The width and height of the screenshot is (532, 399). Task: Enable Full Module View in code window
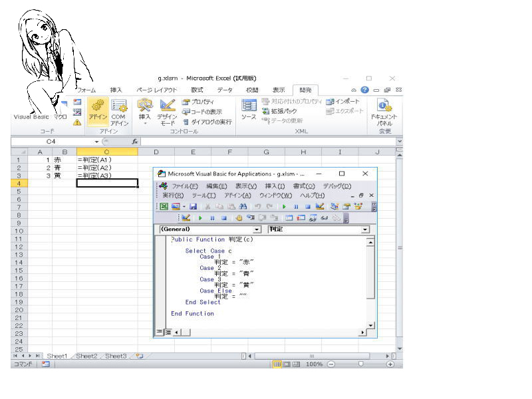click(x=168, y=331)
